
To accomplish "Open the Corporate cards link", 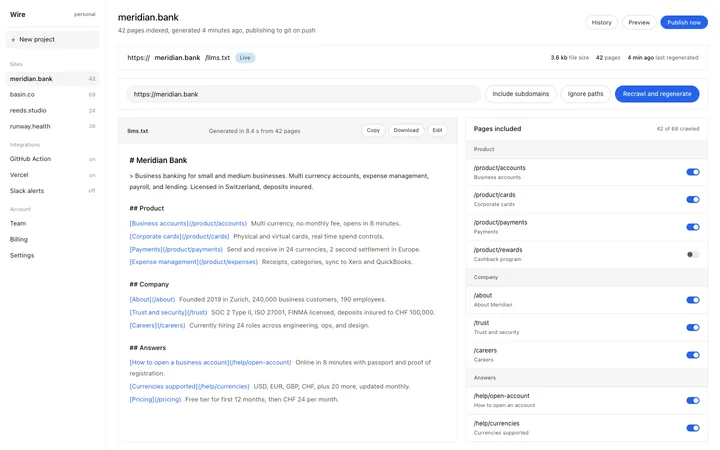I will [180, 236].
